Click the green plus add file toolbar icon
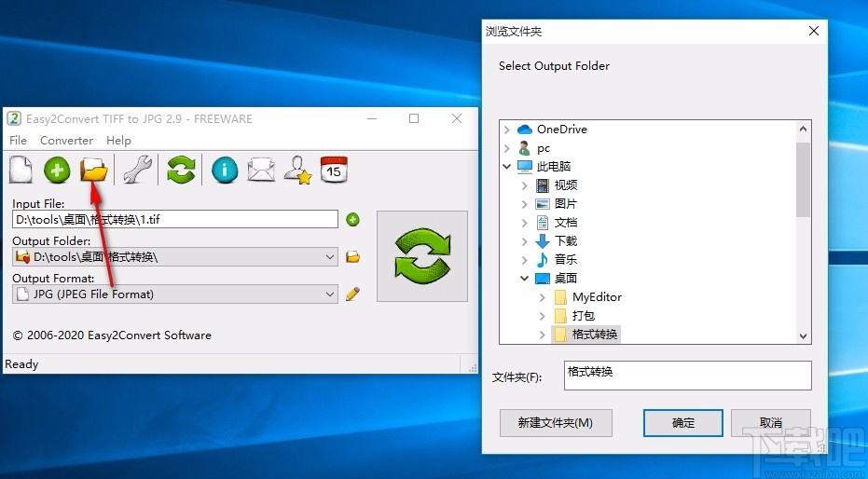The image size is (868, 479). 57,170
